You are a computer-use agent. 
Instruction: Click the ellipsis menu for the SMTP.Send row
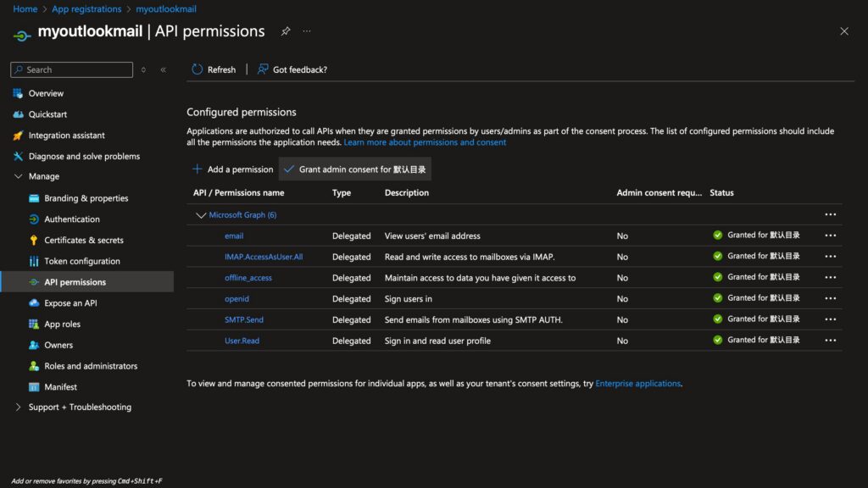pos(830,319)
